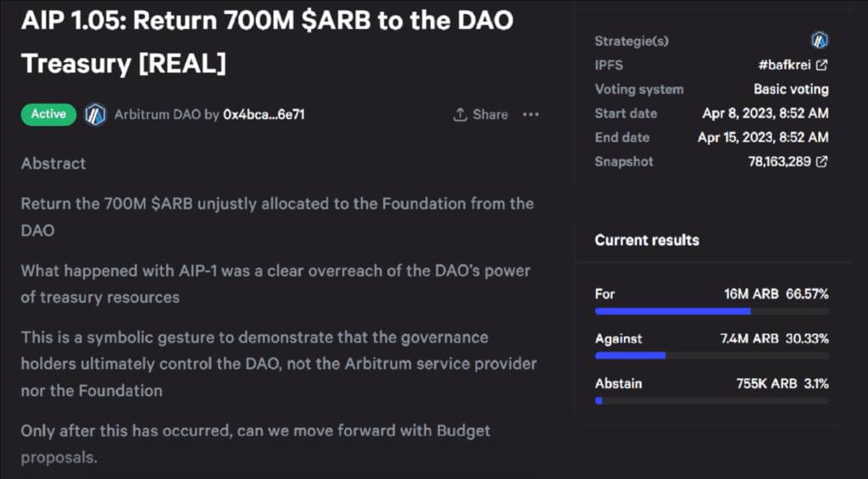Click external link icon next to 78,163,289

821,162
